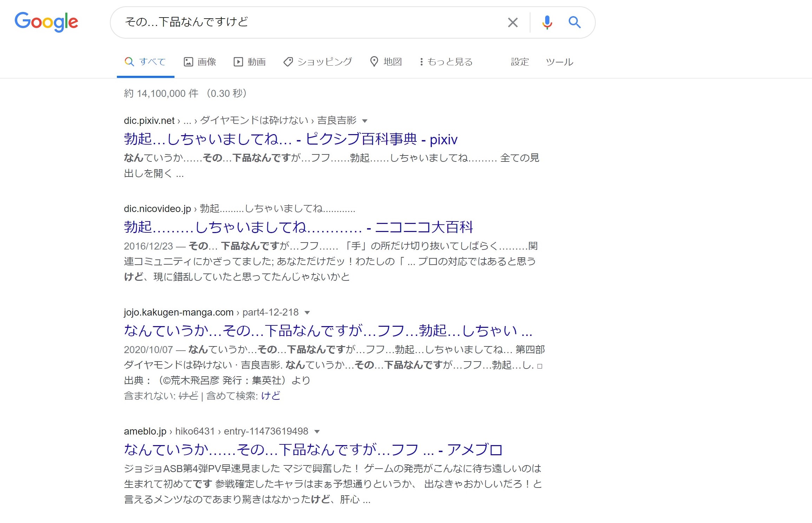Screen dimensions: 812x523
Task: Switch to the 動画 tab
Action: pos(250,62)
